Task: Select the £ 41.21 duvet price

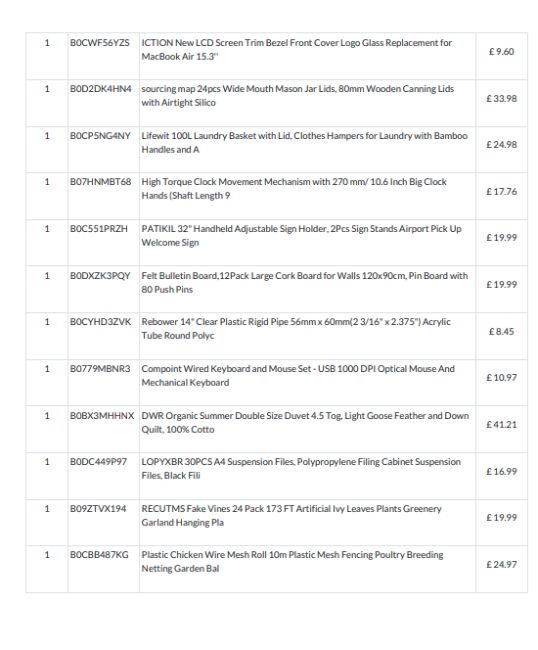Action: [x=502, y=424]
